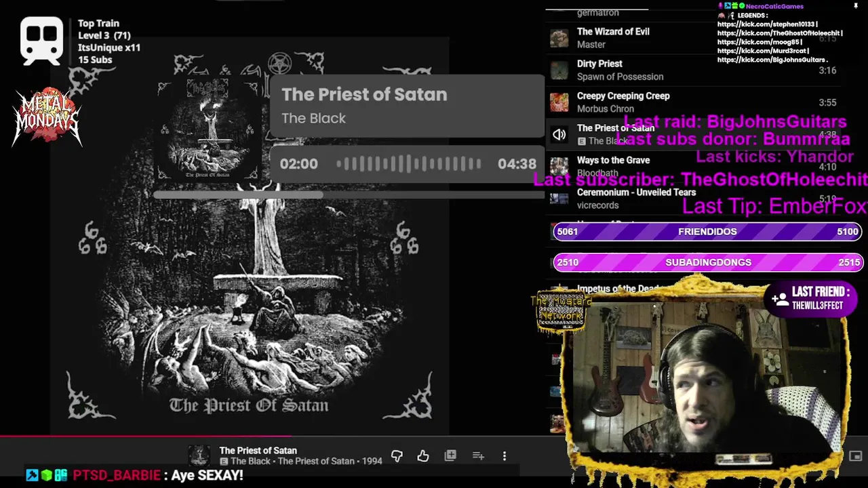Viewport: 868px width, 488px height.
Task: Select Ways to the Grave track
Action: tap(693, 166)
